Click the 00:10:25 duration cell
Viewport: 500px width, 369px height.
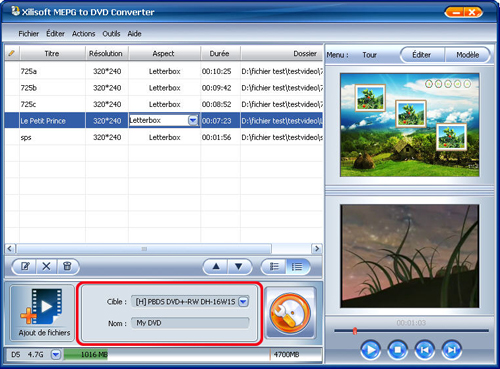[217, 71]
